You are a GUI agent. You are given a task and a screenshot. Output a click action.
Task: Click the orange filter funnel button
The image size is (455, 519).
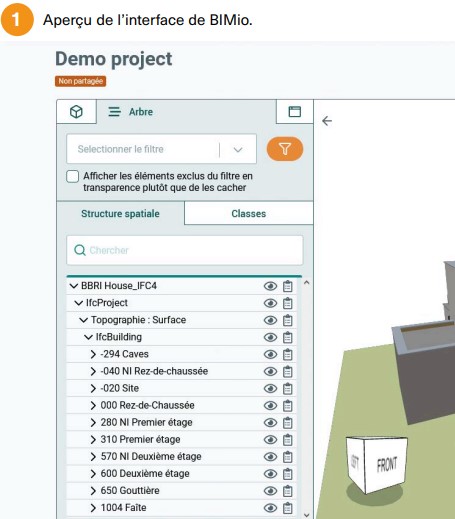click(285, 149)
